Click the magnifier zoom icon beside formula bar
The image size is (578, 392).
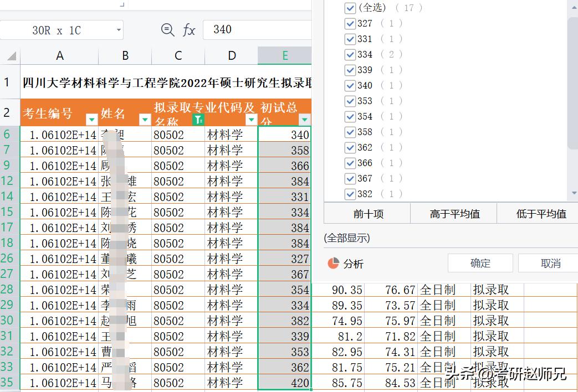tap(167, 30)
